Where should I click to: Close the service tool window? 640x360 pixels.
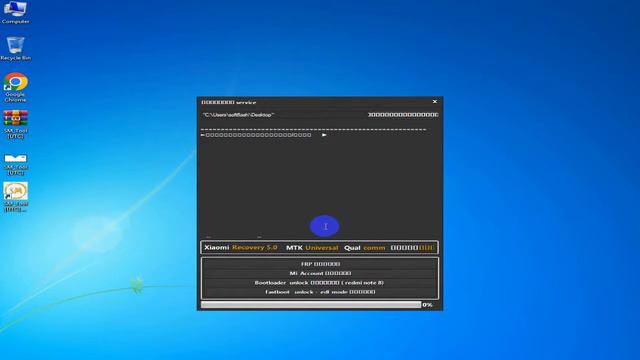435,102
